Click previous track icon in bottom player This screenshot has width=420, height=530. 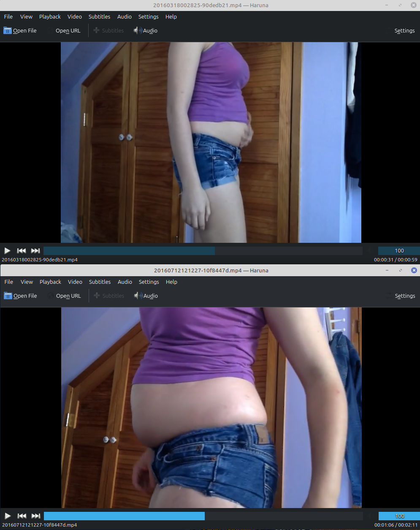pyautogui.click(x=22, y=516)
